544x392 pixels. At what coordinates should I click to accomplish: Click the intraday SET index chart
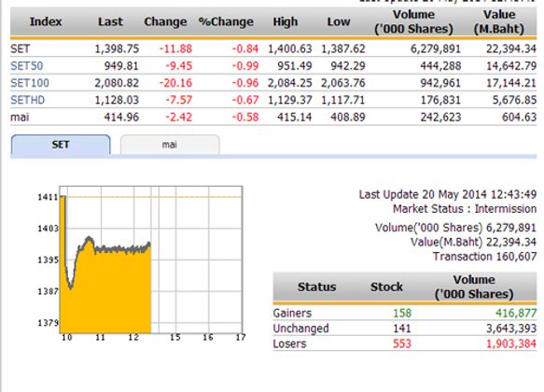pyautogui.click(x=151, y=259)
